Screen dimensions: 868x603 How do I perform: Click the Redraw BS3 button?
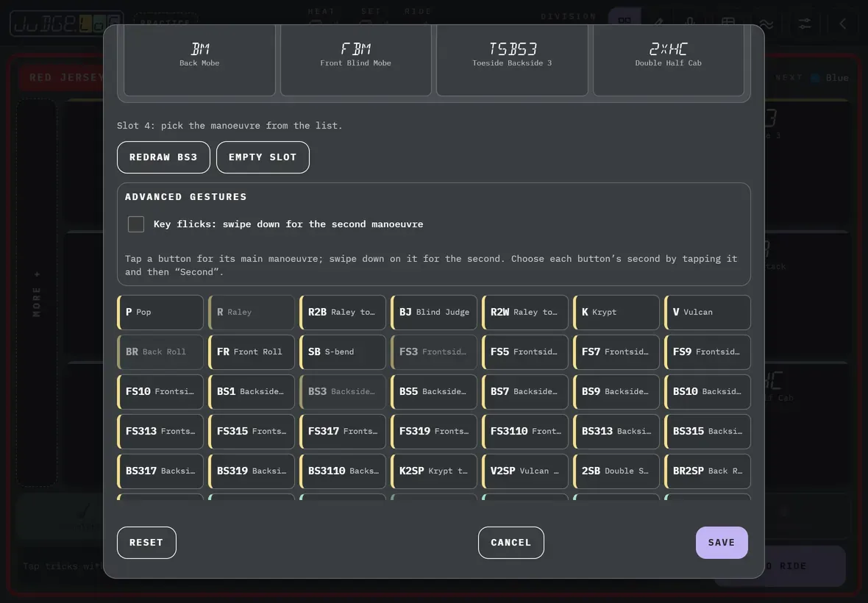163,157
